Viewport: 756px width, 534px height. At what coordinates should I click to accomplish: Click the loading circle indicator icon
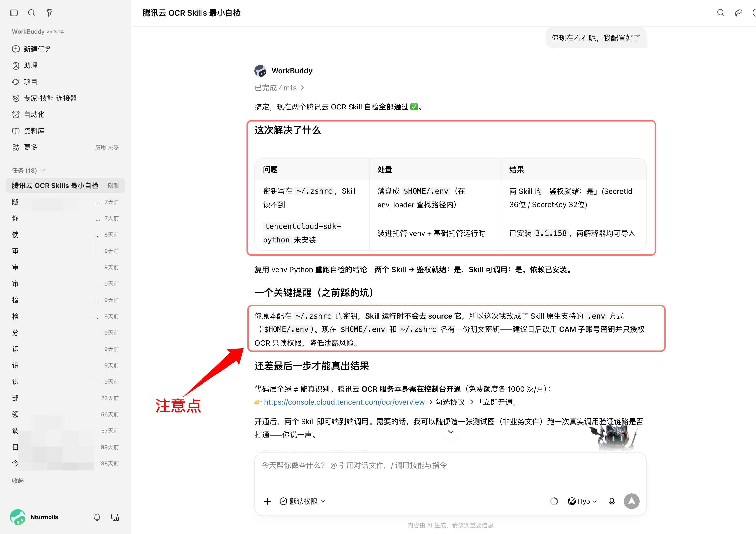[554, 501]
